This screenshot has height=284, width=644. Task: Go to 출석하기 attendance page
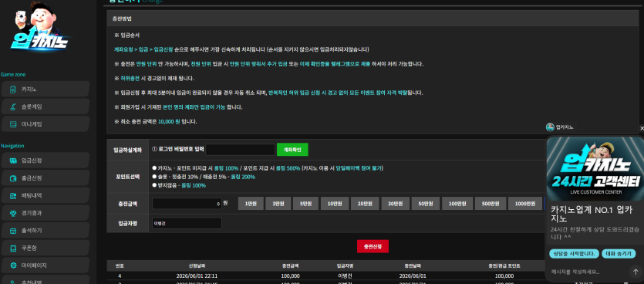(x=46, y=231)
